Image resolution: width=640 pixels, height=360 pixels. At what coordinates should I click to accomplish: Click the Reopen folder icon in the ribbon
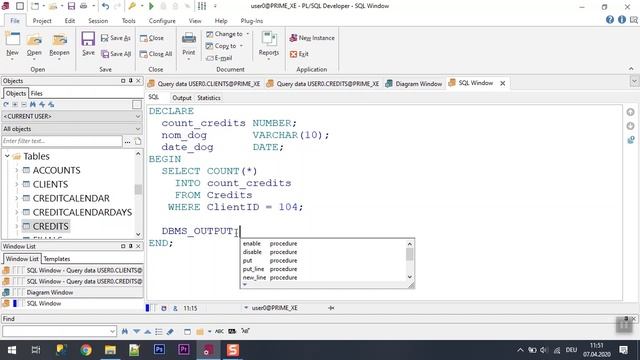coord(60,40)
